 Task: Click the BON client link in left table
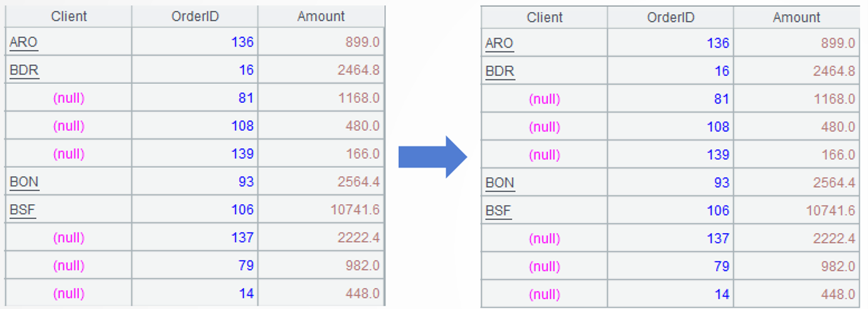click(24, 182)
